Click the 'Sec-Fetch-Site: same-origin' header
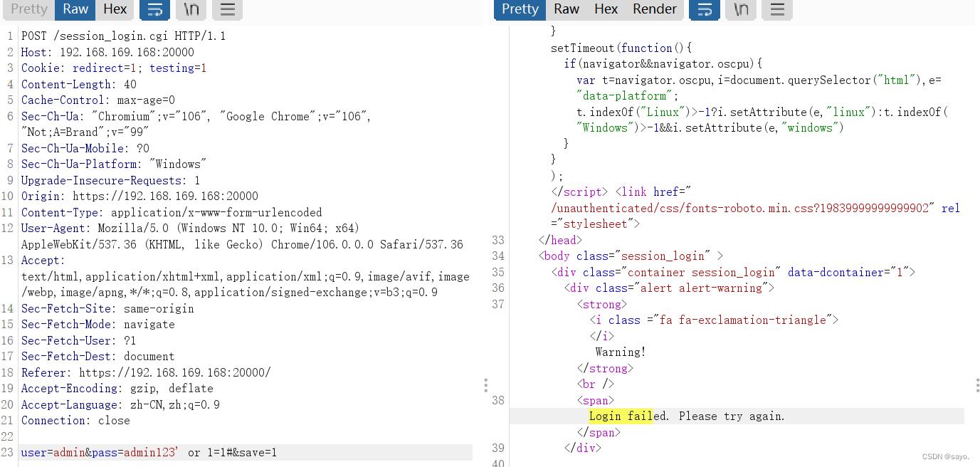This screenshot has width=980, height=467. pyautogui.click(x=107, y=308)
